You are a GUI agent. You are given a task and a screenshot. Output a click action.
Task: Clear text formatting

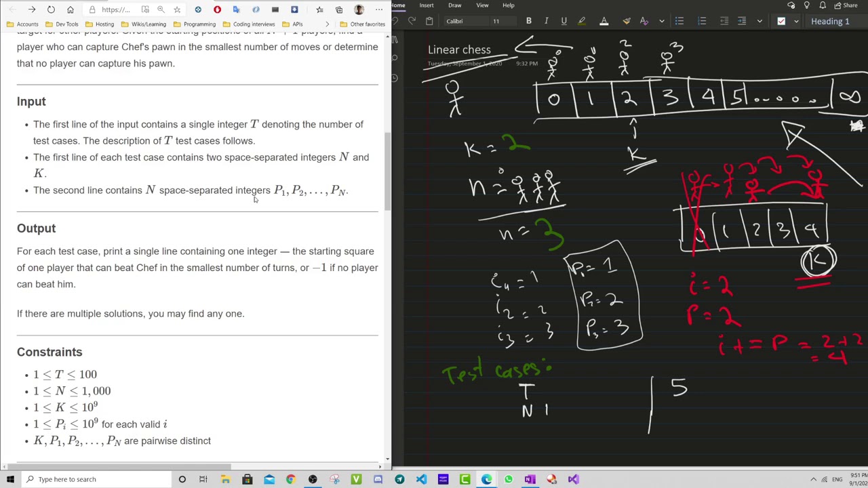(644, 21)
